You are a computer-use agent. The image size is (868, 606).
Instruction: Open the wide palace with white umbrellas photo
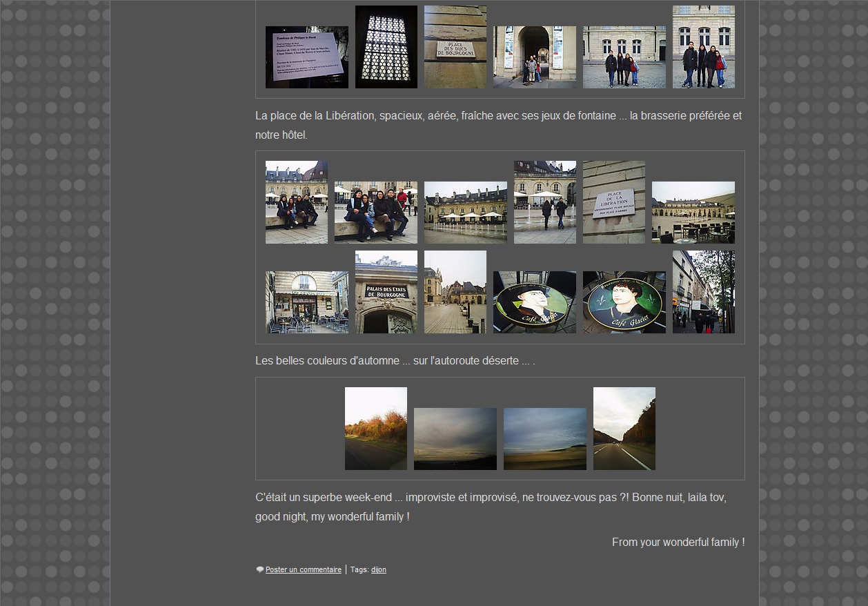pyautogui.click(x=465, y=213)
